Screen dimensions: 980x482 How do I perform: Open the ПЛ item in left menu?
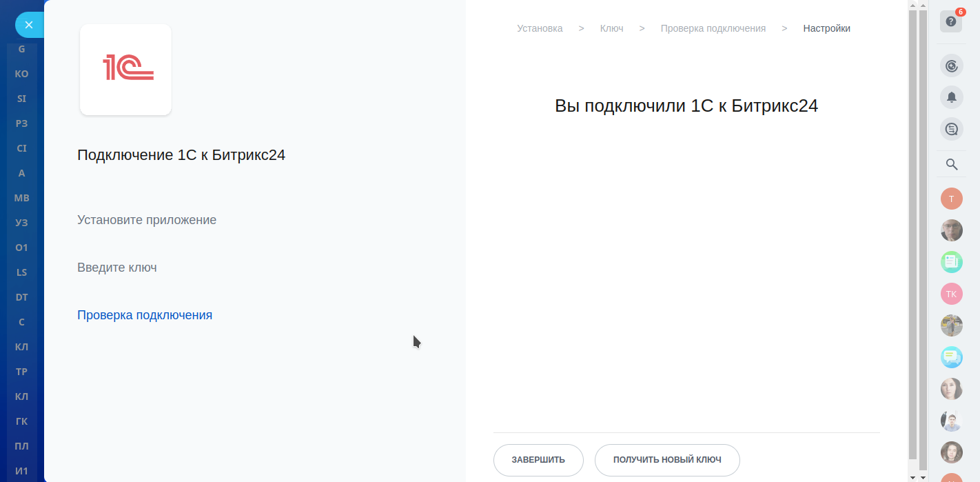pos(21,446)
